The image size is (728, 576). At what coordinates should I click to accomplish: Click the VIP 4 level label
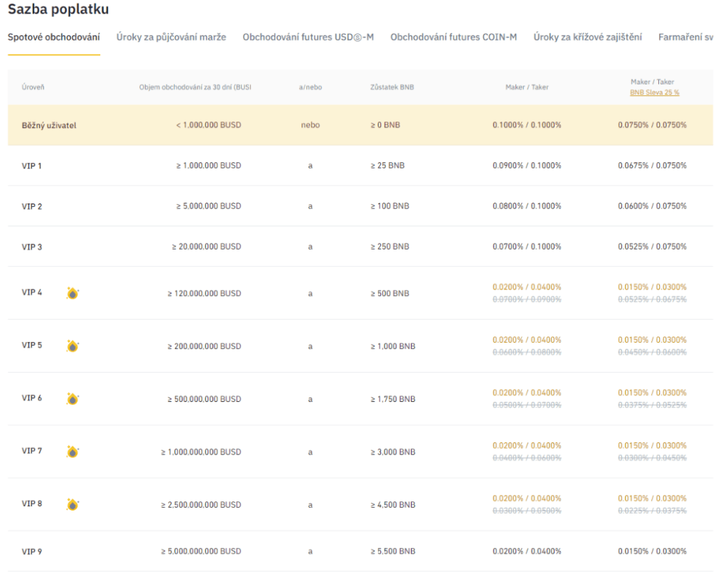[x=31, y=292]
